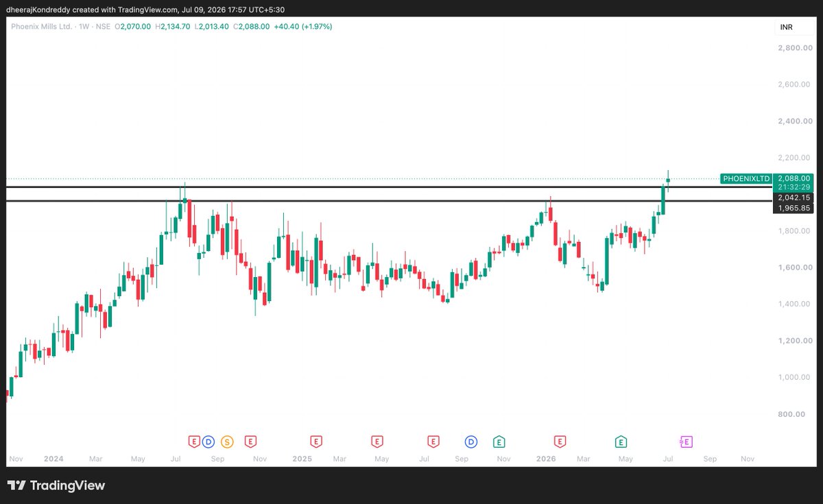Click green E earnings marker above May 2026
Image resolution: width=823 pixels, height=504 pixels.
(621, 442)
